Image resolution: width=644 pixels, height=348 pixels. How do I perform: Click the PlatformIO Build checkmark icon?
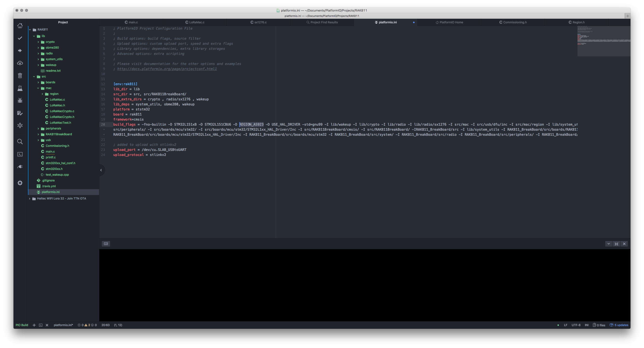(20, 38)
